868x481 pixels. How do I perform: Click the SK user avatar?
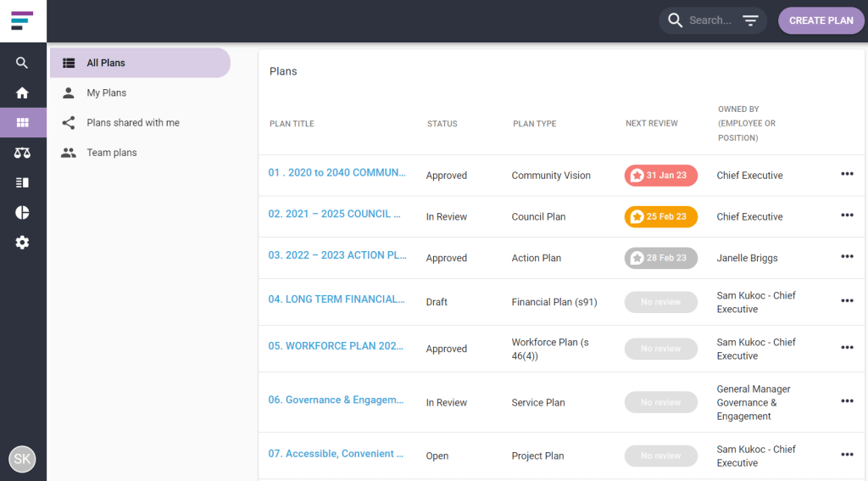tap(22, 459)
